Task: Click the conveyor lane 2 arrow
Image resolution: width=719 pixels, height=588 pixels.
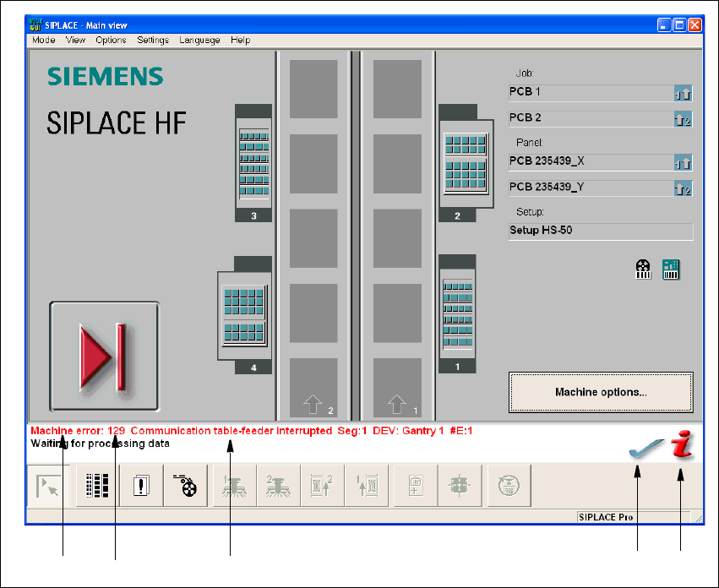Action: tap(313, 404)
